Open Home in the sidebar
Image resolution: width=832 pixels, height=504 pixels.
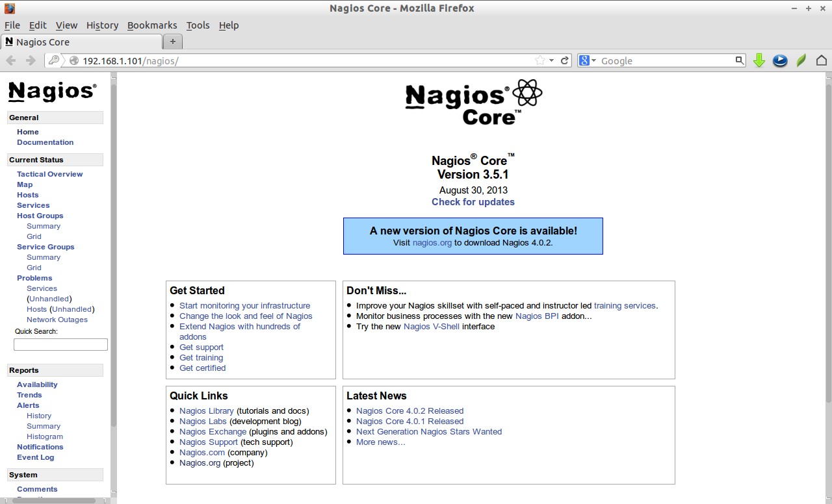click(x=28, y=132)
